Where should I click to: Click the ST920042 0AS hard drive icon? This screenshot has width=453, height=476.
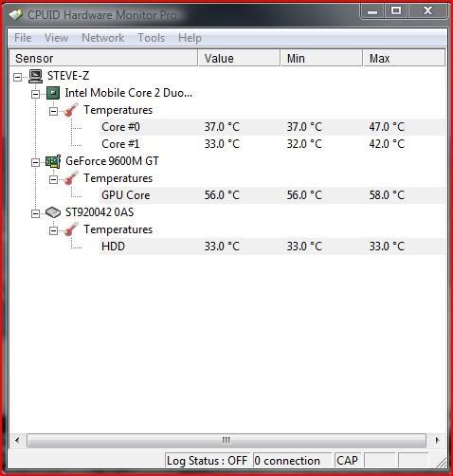pyautogui.click(x=53, y=212)
